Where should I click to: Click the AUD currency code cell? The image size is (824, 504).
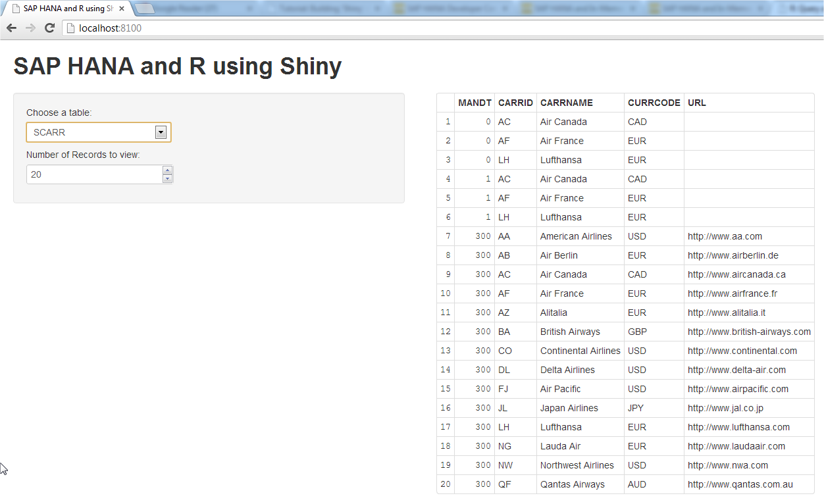[x=654, y=484]
